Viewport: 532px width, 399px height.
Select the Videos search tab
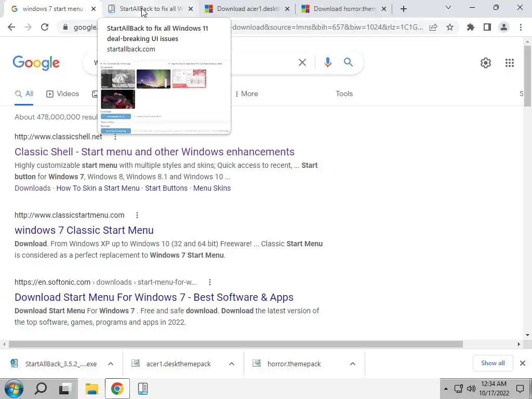tap(62, 94)
